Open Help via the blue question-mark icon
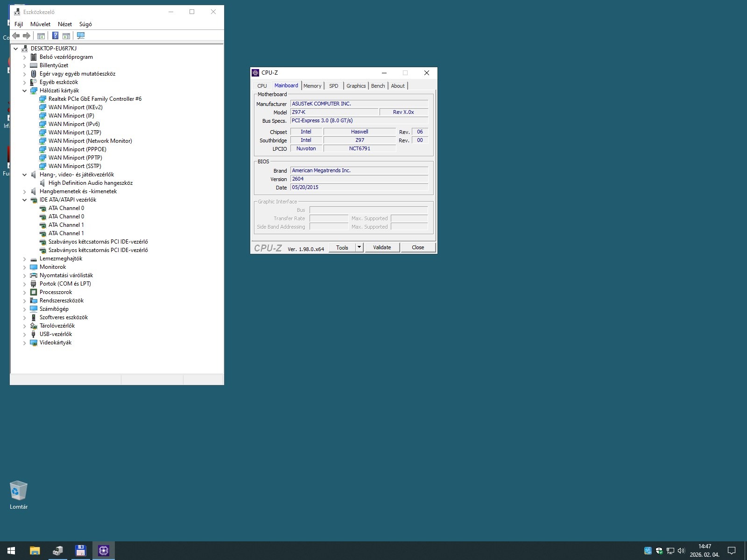This screenshot has height=560, width=747. (x=55, y=35)
